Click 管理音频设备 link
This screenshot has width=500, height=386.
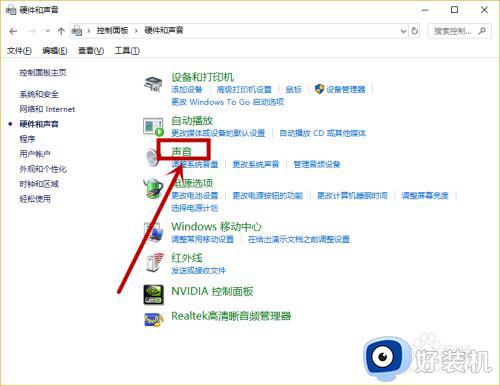(317, 164)
